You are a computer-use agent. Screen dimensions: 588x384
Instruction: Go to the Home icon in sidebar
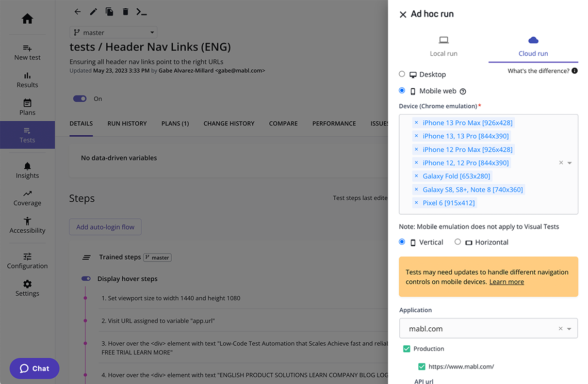27,19
